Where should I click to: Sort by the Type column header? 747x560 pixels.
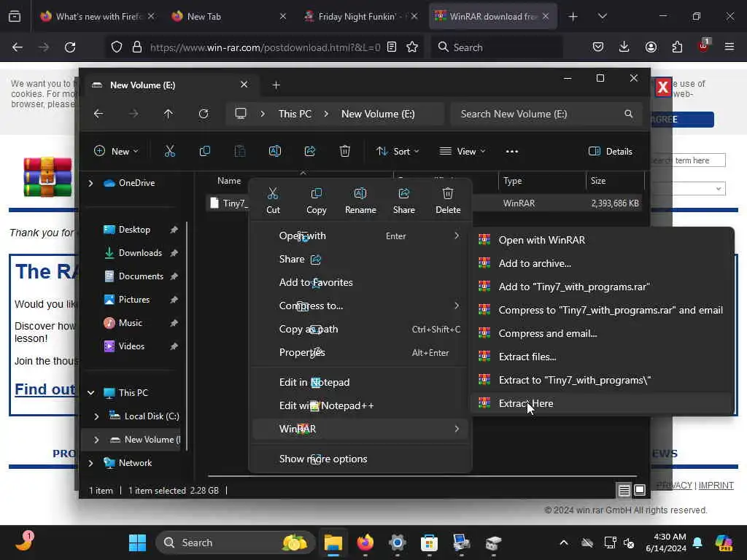coord(542,181)
